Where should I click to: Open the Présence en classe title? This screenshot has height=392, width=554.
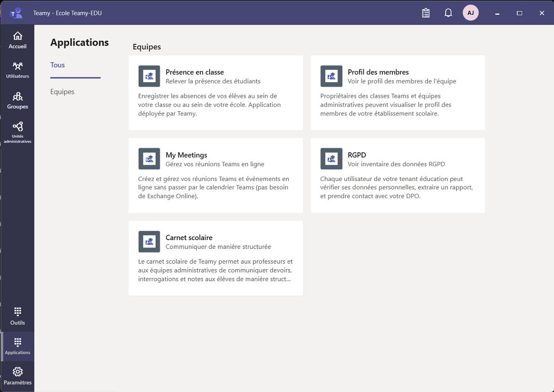tap(195, 72)
